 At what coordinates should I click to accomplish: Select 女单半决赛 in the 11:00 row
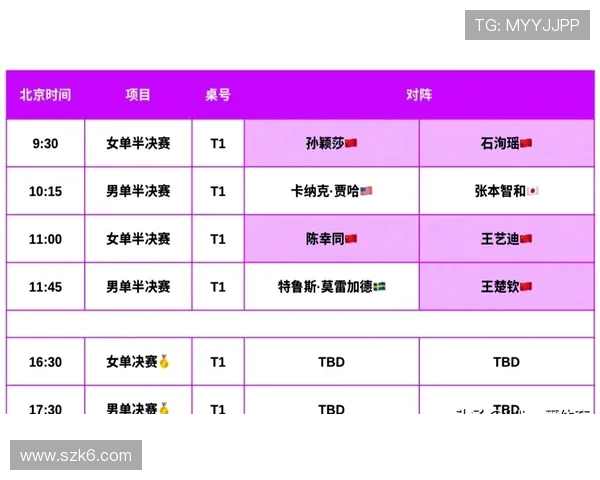click(138, 239)
